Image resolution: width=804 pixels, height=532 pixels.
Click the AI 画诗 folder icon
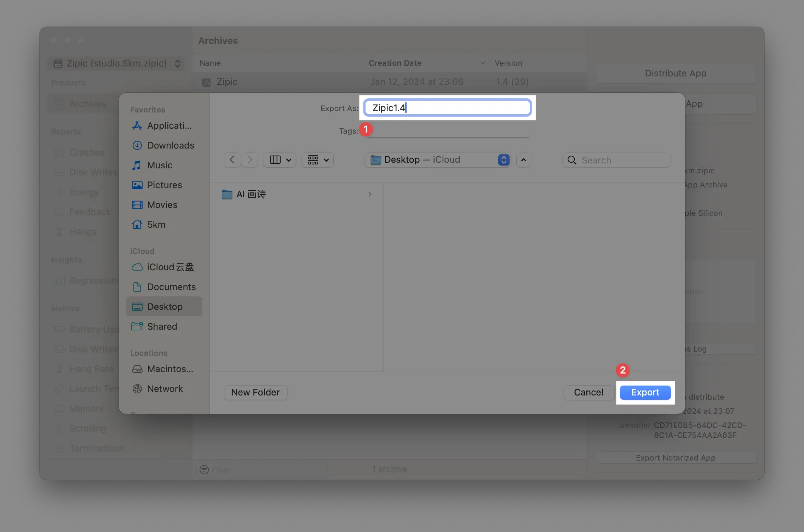coord(227,194)
